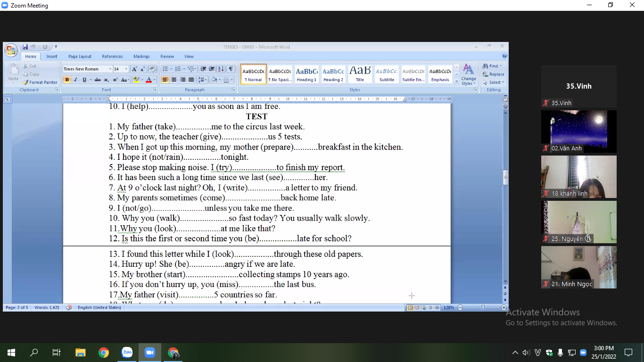Open the References ribbon tab
This screenshot has height=362, width=644.
click(112, 56)
